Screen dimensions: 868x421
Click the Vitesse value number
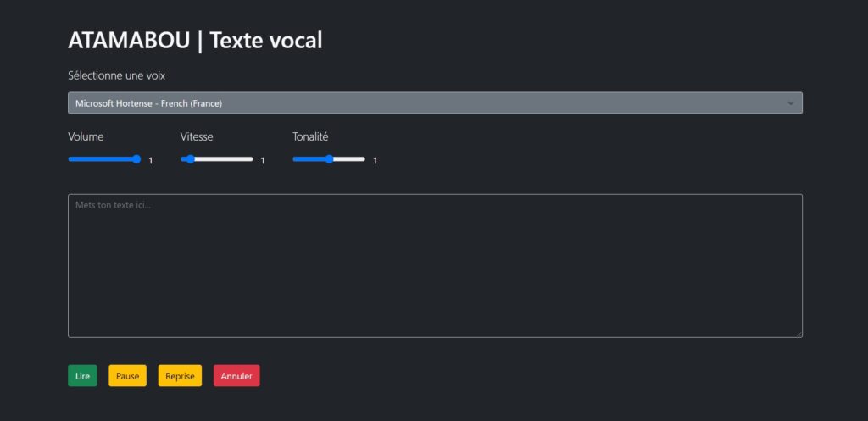[x=263, y=160]
